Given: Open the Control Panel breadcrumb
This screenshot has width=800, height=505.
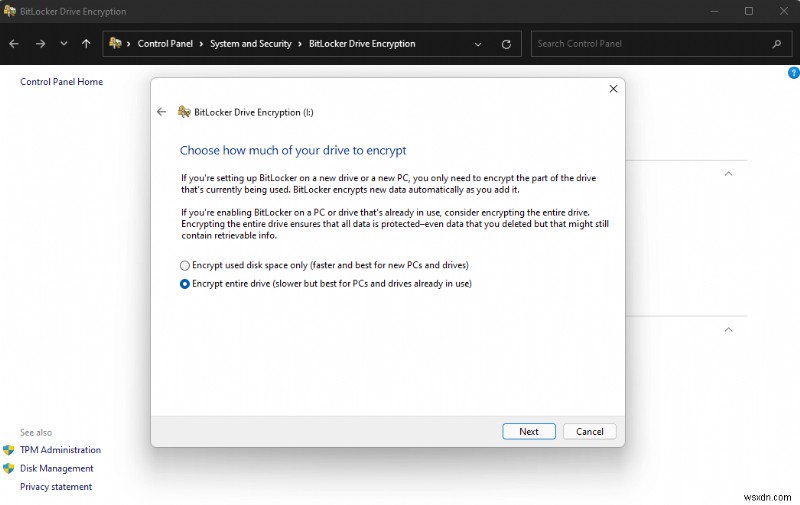Looking at the screenshot, I should (x=165, y=44).
